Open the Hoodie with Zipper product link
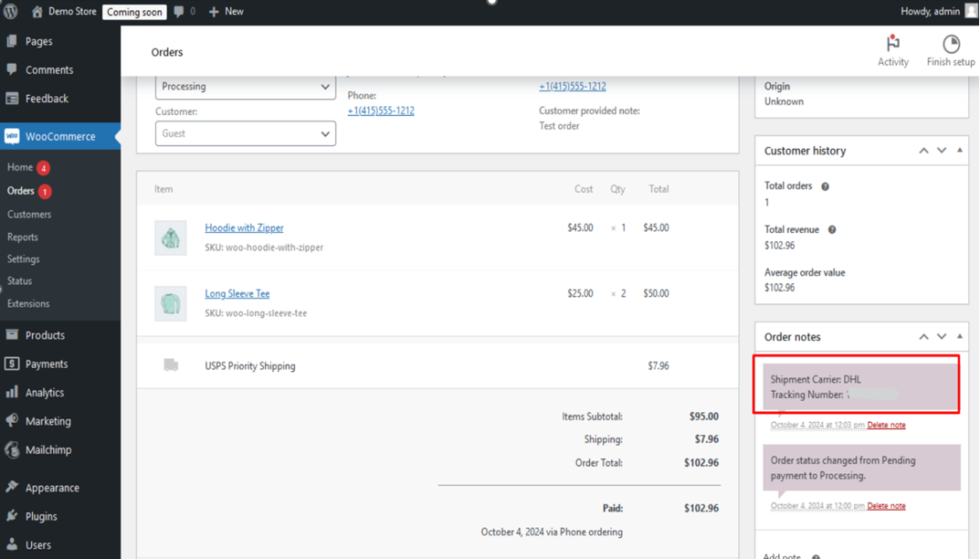Image resolution: width=980 pixels, height=559 pixels. tap(244, 227)
